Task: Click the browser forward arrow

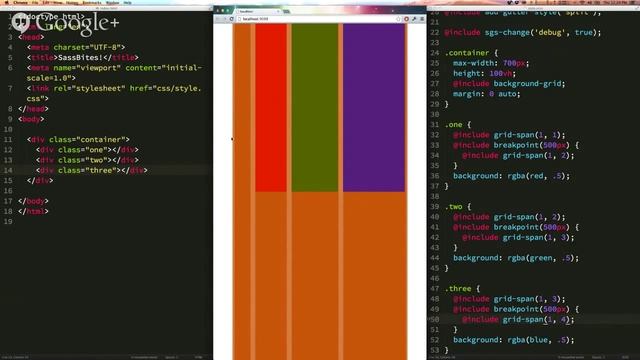Action: pos(224,19)
